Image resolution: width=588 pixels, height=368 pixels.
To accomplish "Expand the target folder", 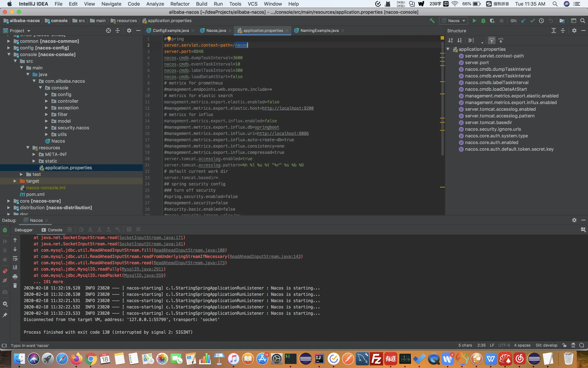I will 15,181.
